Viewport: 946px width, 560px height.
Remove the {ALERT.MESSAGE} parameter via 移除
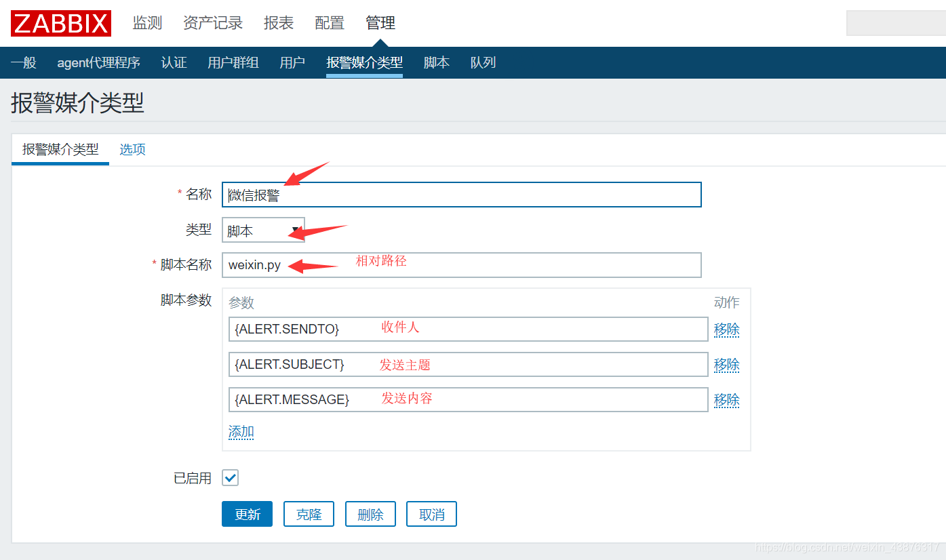[727, 400]
